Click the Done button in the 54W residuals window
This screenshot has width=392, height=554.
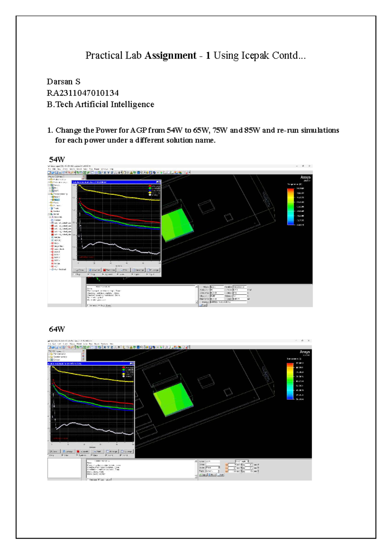[x=79, y=270]
